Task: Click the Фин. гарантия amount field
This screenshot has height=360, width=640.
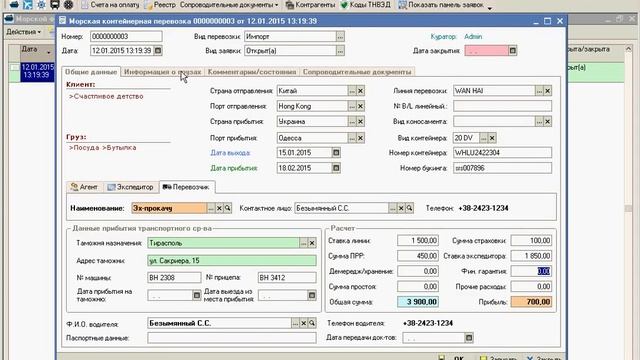Action: [531, 271]
